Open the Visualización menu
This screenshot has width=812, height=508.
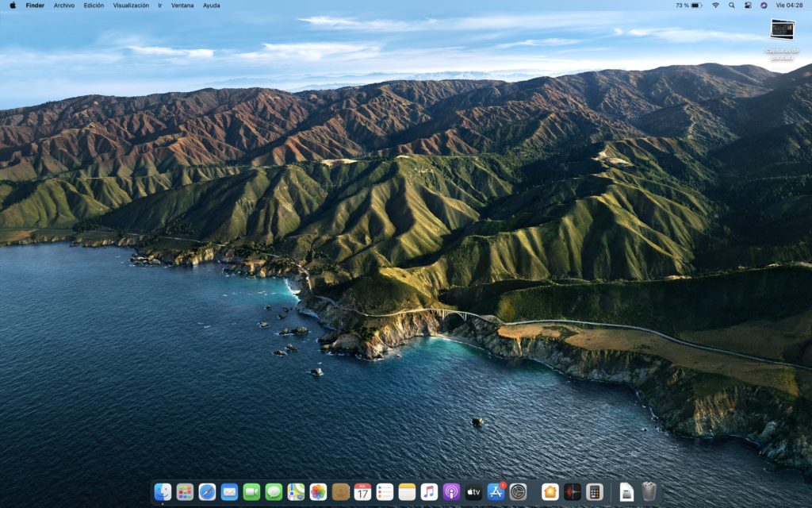point(131,6)
